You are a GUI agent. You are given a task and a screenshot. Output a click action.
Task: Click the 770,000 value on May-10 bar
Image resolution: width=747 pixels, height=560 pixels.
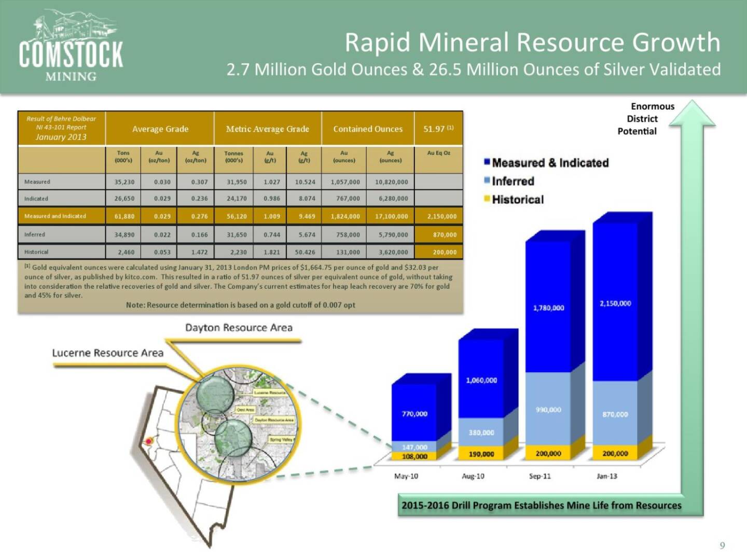(414, 414)
